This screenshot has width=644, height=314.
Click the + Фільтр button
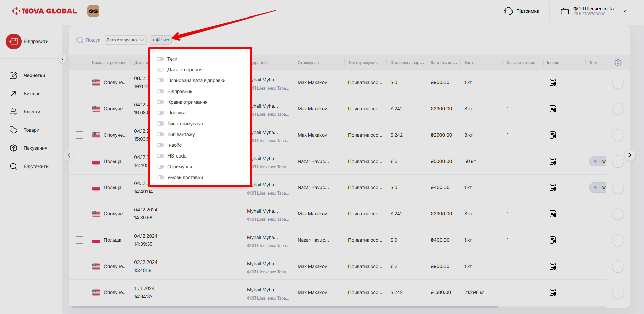tap(161, 40)
